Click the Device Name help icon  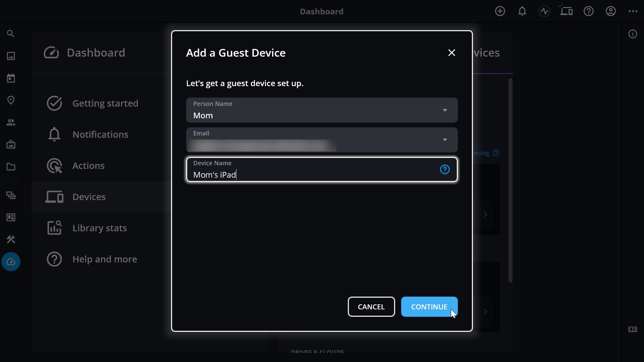445,170
